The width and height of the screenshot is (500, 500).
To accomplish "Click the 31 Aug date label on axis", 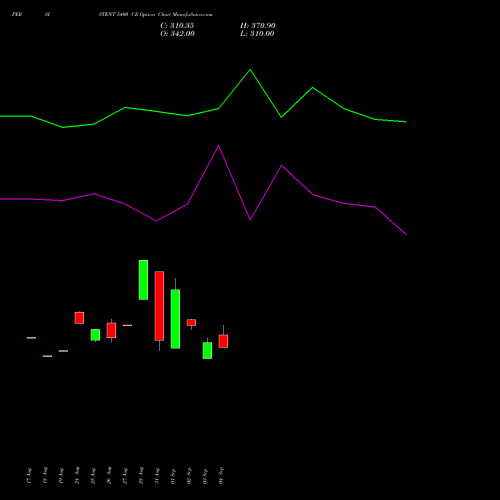I will tap(157, 476).
